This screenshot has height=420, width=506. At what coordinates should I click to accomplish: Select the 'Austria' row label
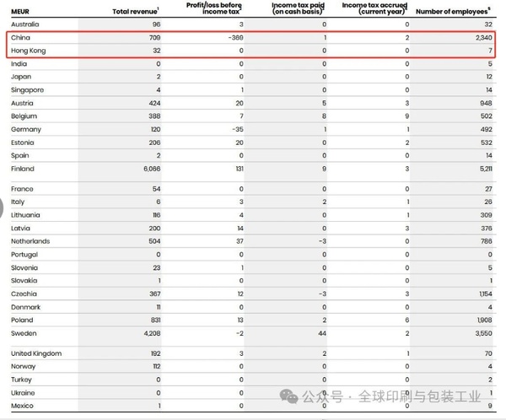tap(22, 103)
